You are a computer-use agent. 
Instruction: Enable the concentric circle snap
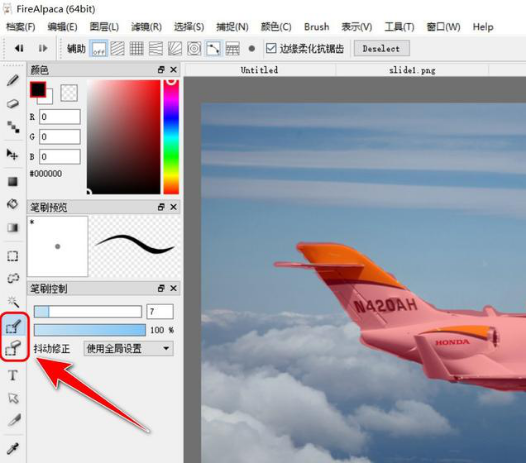point(194,49)
